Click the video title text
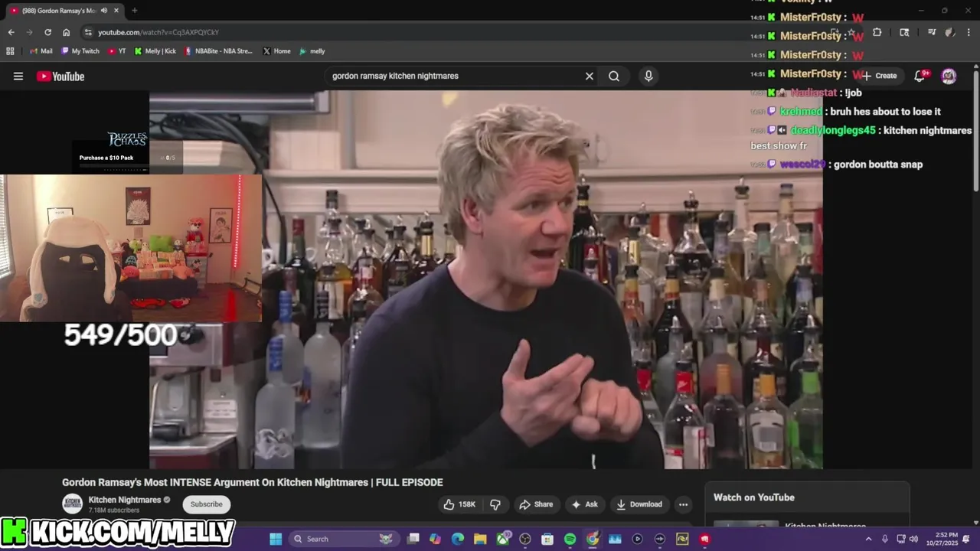Image resolution: width=980 pixels, height=551 pixels. 253,482
